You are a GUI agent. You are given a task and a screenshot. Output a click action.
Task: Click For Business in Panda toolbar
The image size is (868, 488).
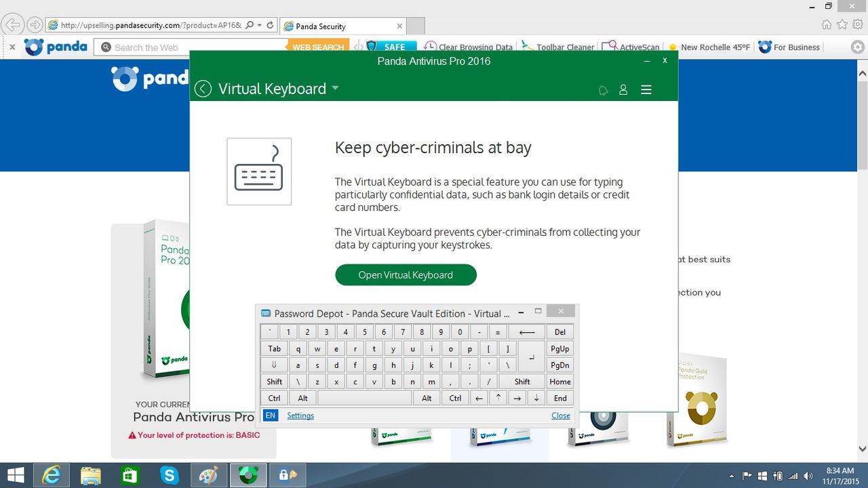[x=789, y=47]
